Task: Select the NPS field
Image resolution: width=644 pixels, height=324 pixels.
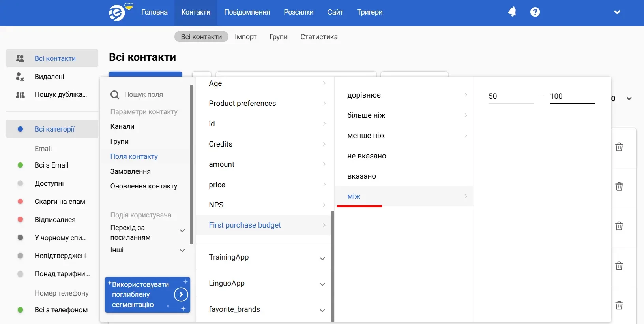Action: (263, 205)
